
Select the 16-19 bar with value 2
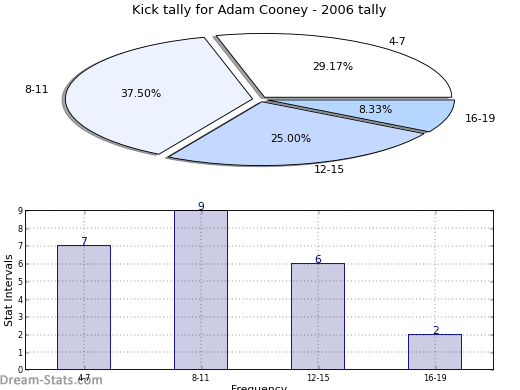pos(435,352)
